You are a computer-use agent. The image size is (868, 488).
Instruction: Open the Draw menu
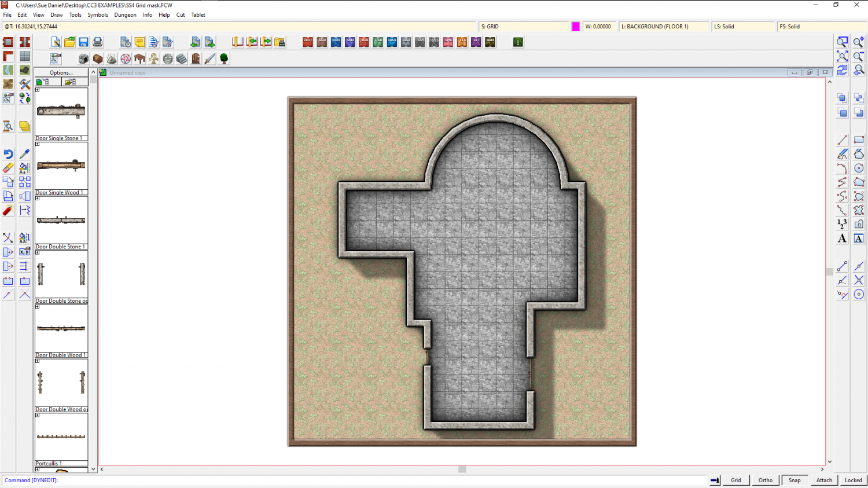click(x=57, y=15)
